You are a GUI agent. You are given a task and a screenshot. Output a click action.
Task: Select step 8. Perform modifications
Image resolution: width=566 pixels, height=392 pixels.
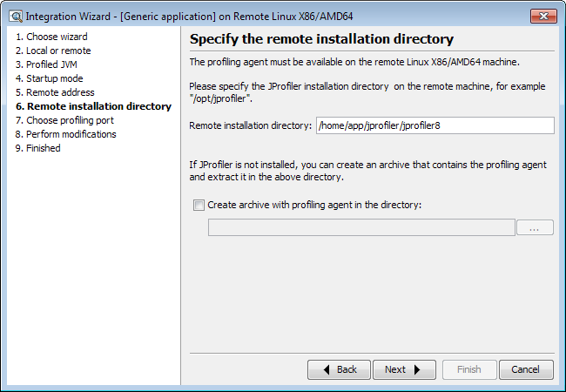65,134
